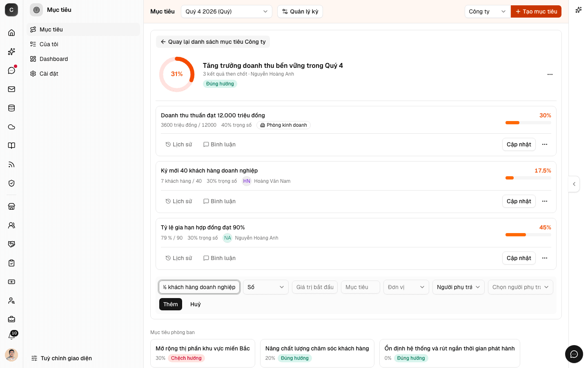Open the "Công ty" scope dropdown
The height and width of the screenshot is (368, 588).
pos(488,11)
